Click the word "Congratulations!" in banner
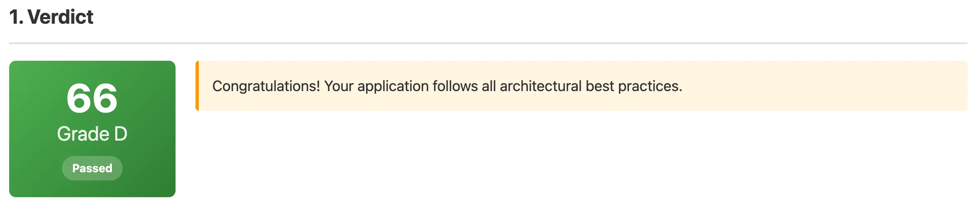Image resolution: width=980 pixels, height=208 pixels. 266,86
